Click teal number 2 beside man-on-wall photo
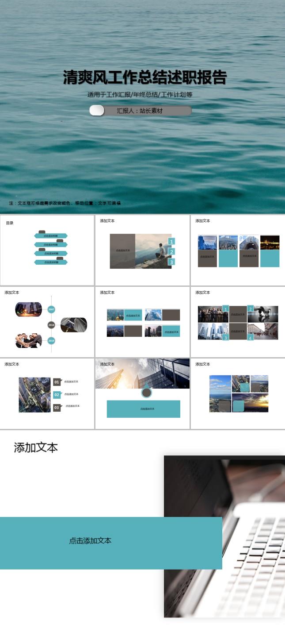This screenshot has height=644, width=285. (172, 251)
